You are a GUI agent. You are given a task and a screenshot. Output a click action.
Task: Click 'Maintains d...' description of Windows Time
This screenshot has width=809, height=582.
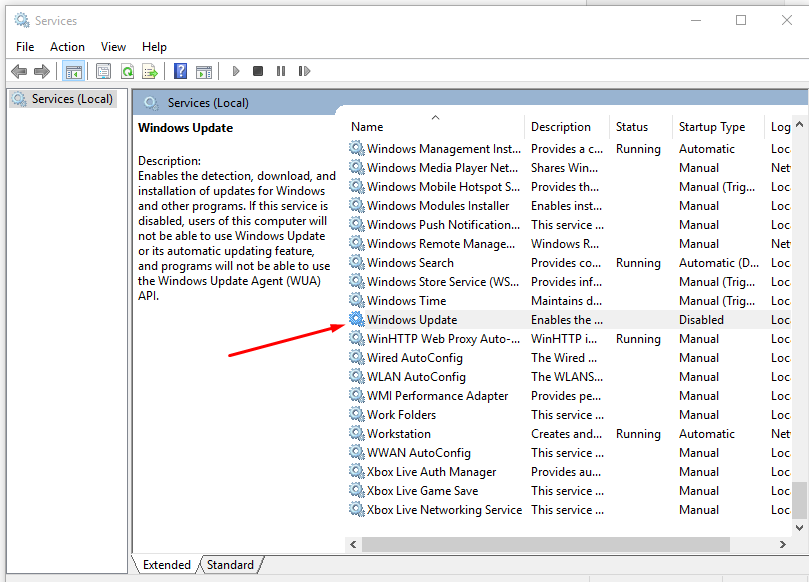(567, 301)
